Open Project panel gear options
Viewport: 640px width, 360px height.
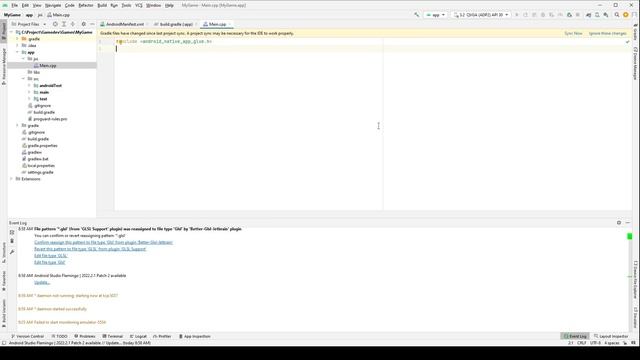pyautogui.click(x=84, y=24)
